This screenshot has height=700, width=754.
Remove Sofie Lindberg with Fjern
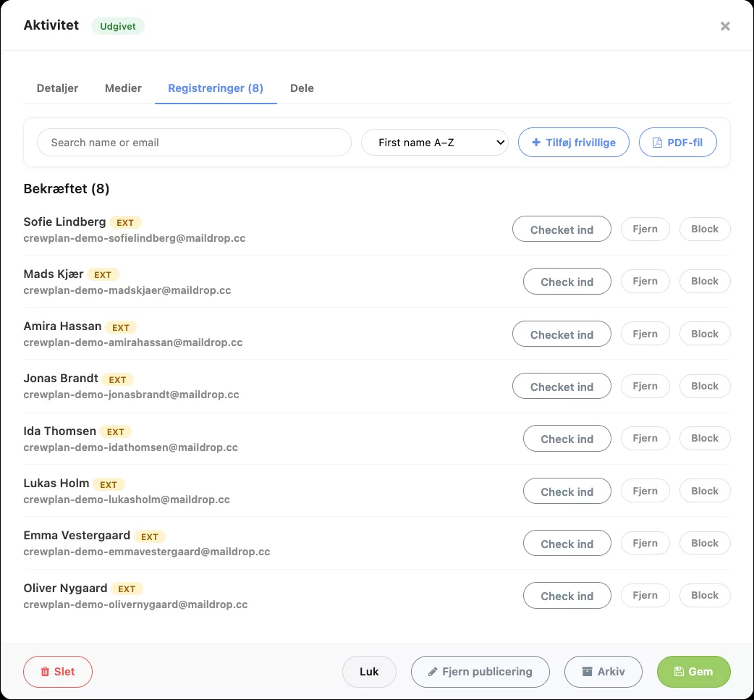coord(645,229)
